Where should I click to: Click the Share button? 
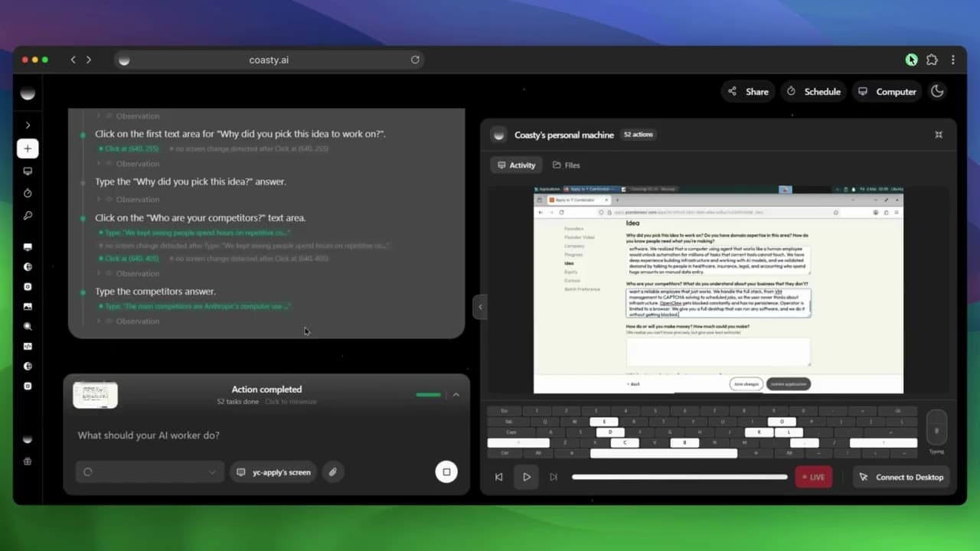pyautogui.click(x=747, y=91)
